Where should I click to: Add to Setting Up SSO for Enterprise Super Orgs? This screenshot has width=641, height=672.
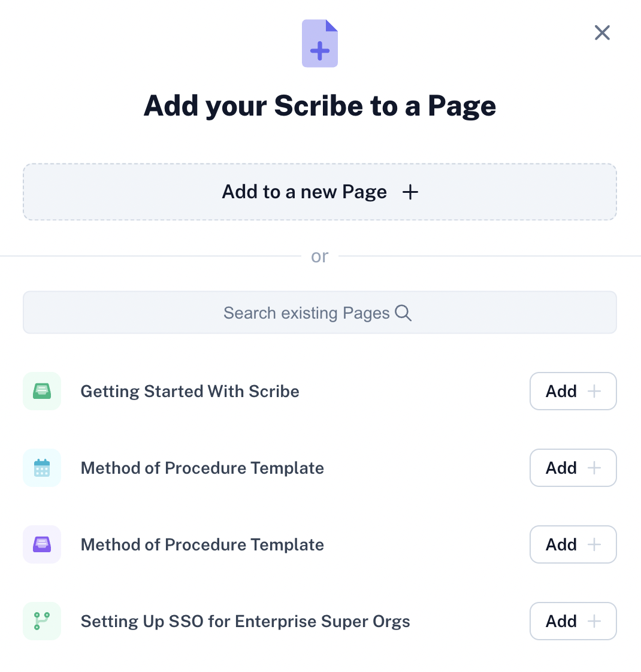(573, 621)
